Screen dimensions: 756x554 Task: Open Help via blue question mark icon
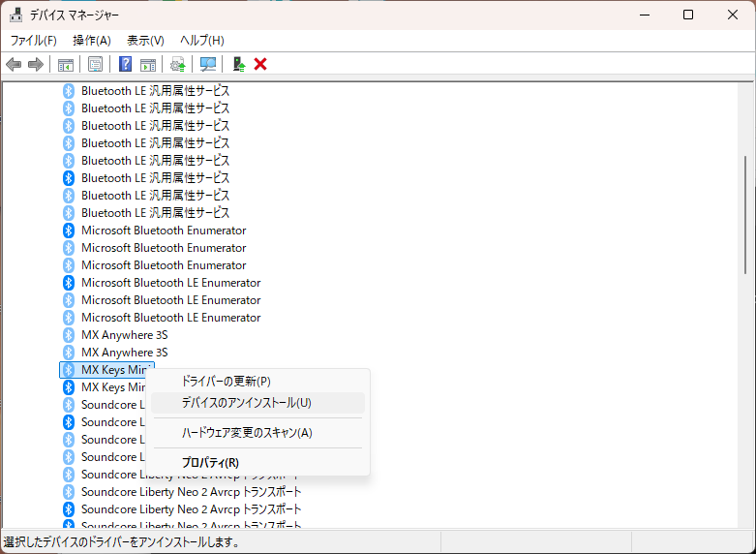125,64
